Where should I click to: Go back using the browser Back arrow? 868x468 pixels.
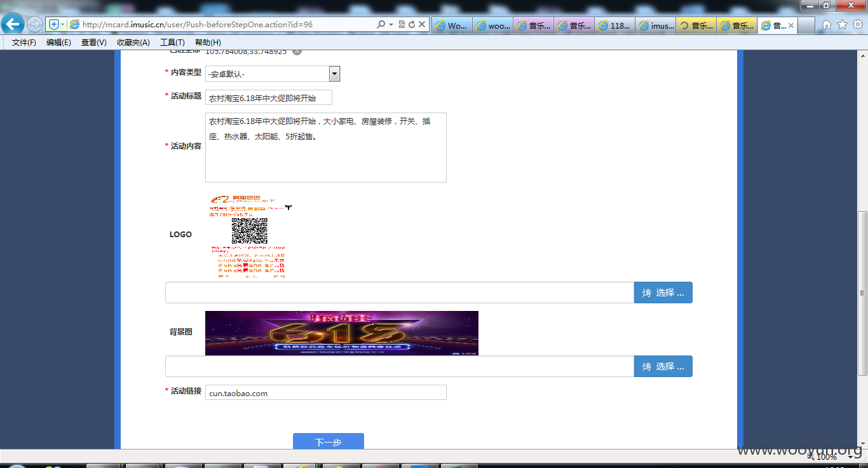tap(13, 24)
